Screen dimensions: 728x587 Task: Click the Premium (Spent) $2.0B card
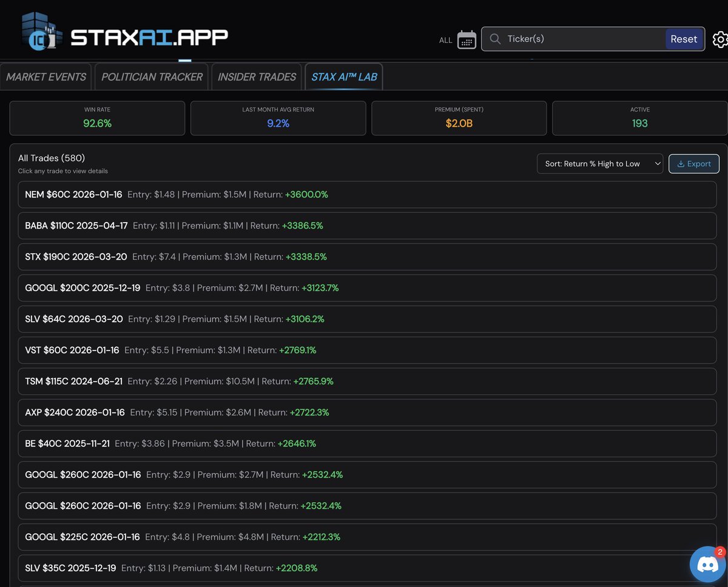(x=459, y=118)
